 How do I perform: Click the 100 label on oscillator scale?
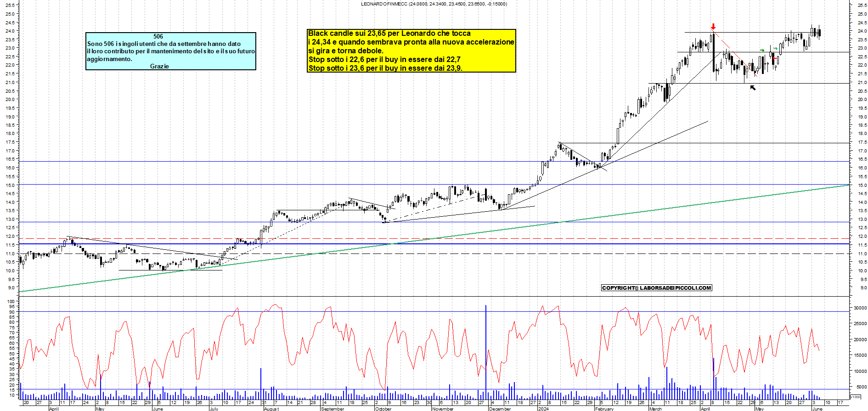11,302
